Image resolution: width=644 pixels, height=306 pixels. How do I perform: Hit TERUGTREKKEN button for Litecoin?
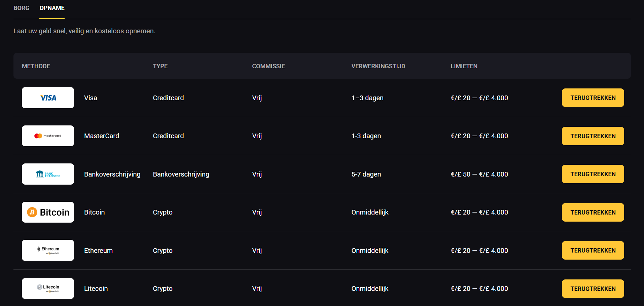593,289
